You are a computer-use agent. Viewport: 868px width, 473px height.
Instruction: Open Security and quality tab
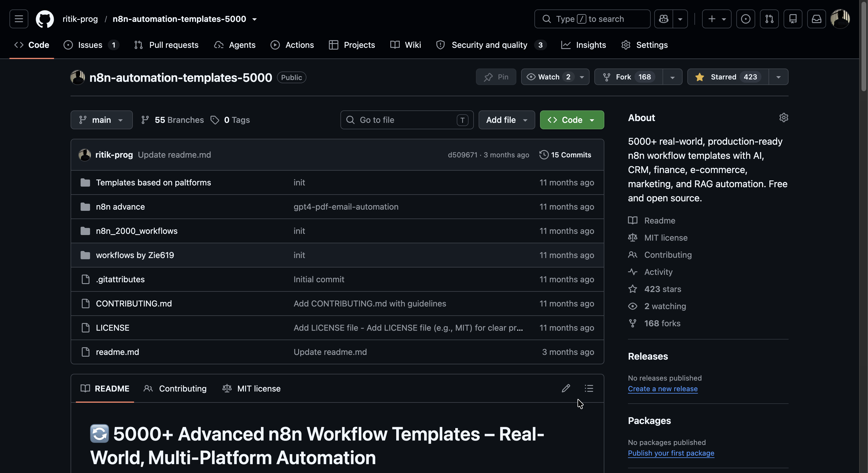pyautogui.click(x=491, y=45)
